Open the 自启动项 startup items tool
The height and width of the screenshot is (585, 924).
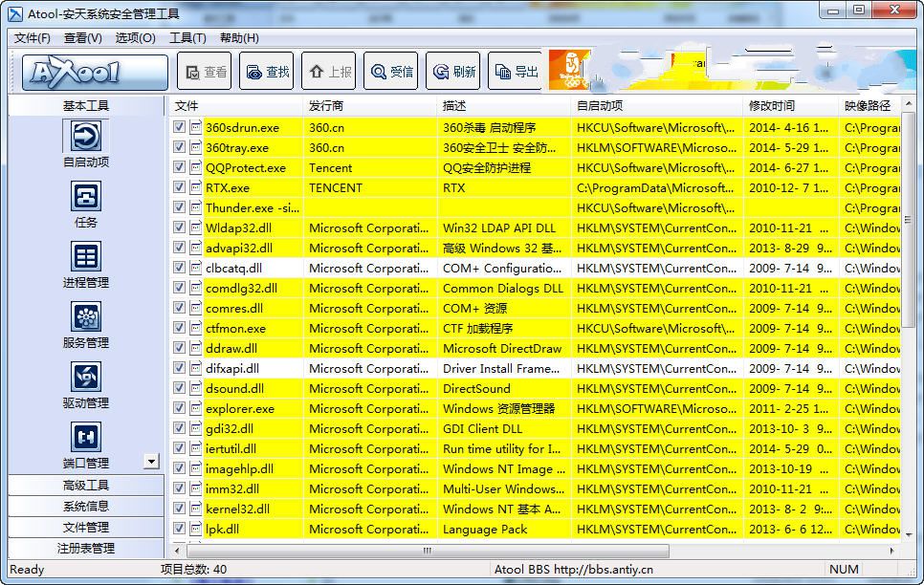coord(85,136)
